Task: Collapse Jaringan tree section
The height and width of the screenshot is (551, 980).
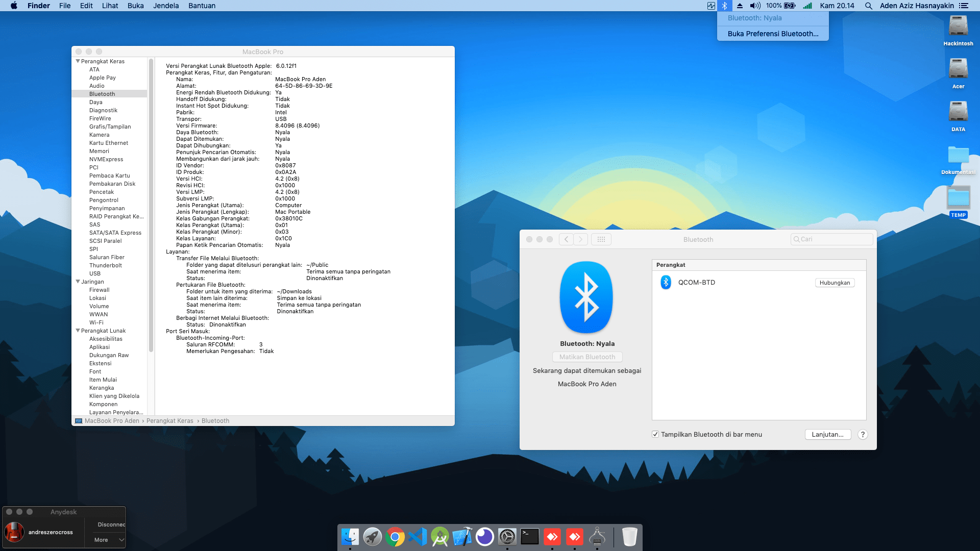Action: pyautogui.click(x=78, y=282)
